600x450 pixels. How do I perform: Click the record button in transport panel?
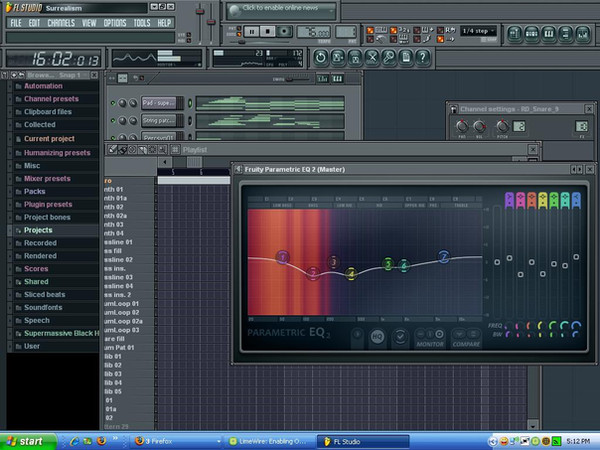(284, 31)
